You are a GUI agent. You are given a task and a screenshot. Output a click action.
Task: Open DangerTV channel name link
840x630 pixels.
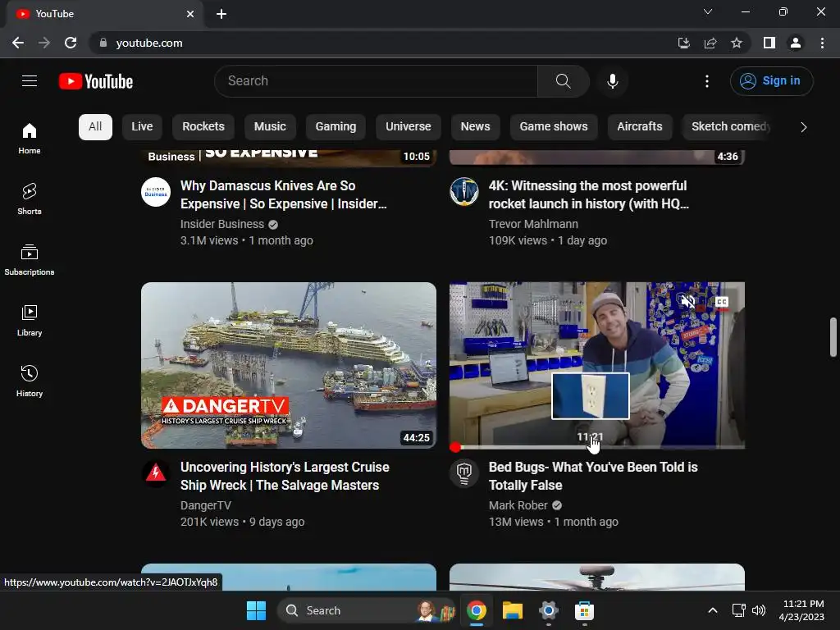pyautogui.click(x=206, y=505)
